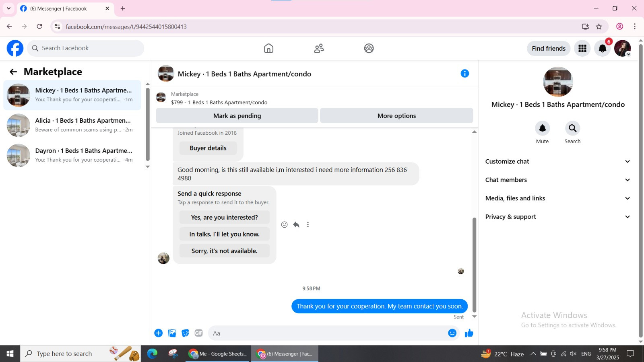Viewport: 644px width, 362px height.
Task: Open the Facebook apps menu grid
Action: [x=582, y=48]
